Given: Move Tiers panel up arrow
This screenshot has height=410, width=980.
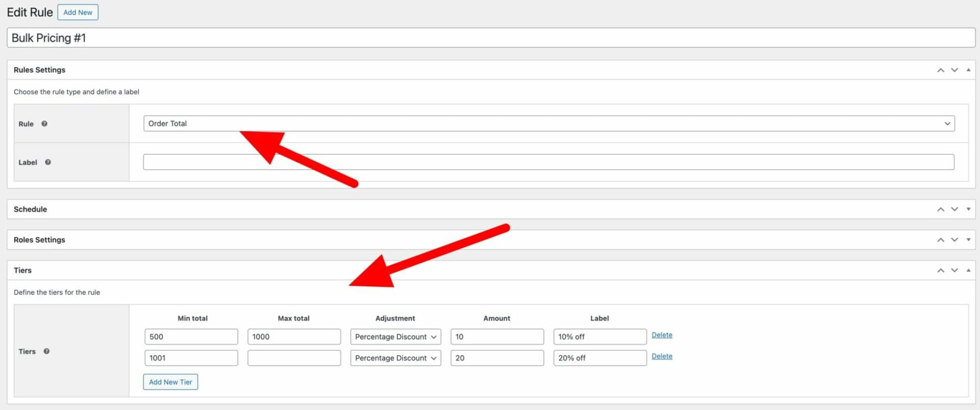Looking at the screenshot, I should tap(941, 271).
